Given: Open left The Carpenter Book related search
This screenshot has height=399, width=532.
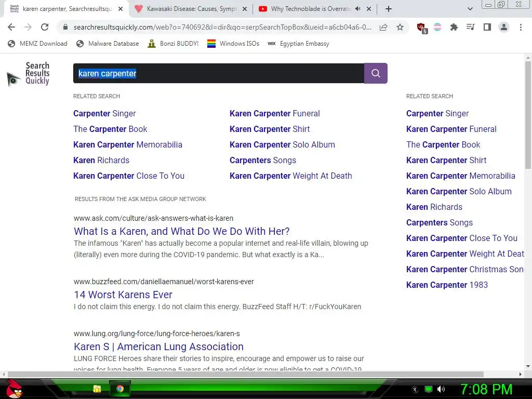Looking at the screenshot, I should pyautogui.click(x=110, y=129).
